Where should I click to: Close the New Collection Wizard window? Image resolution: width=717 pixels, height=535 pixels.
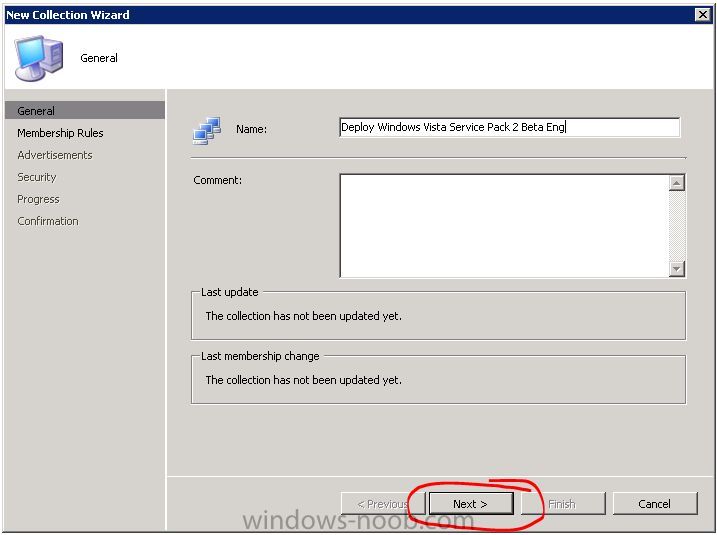coord(703,15)
